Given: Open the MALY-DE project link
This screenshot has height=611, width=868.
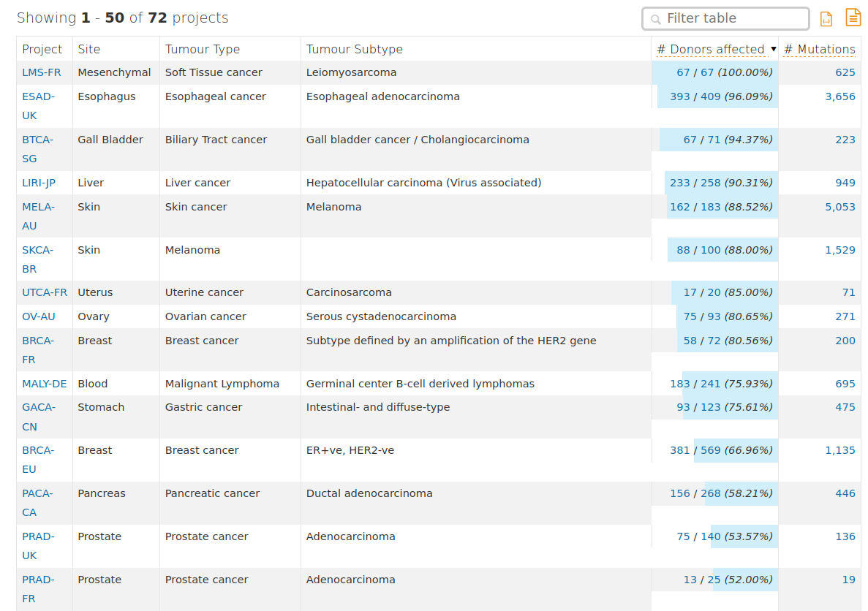Looking at the screenshot, I should [x=44, y=384].
